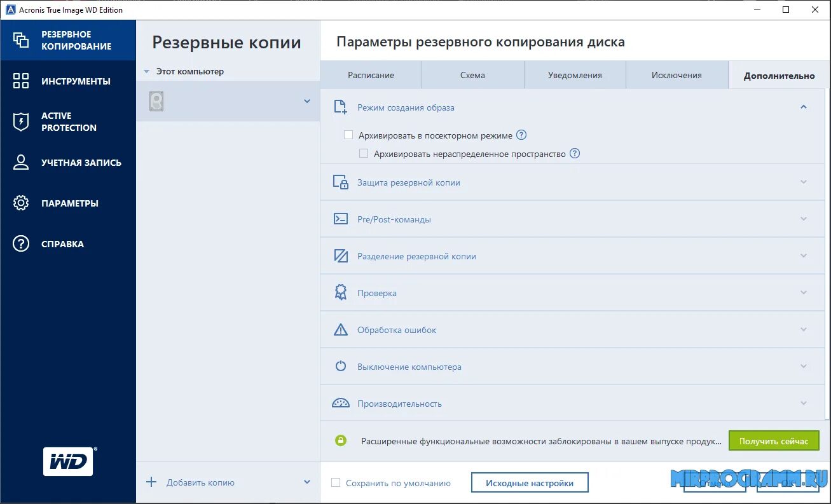Enable Архивировать в посекторном режиме
The image size is (831, 504).
pos(348,135)
